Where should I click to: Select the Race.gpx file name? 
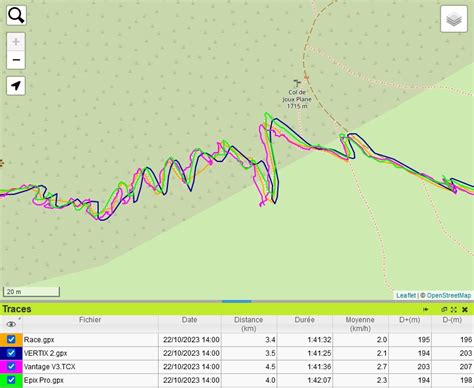(39, 340)
